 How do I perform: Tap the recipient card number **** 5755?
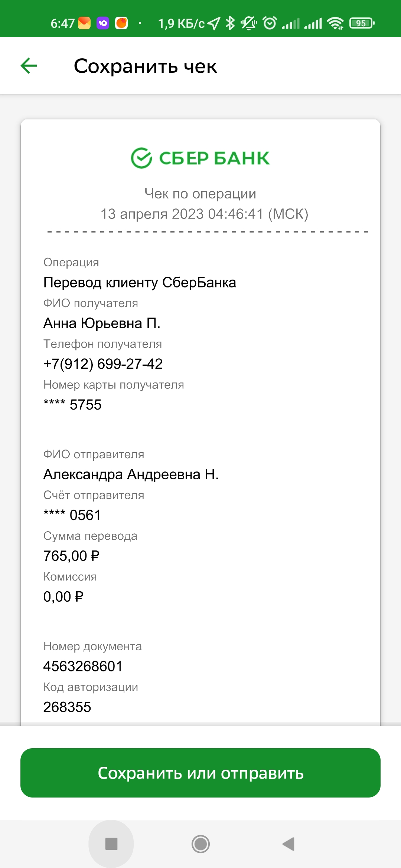[x=72, y=404]
